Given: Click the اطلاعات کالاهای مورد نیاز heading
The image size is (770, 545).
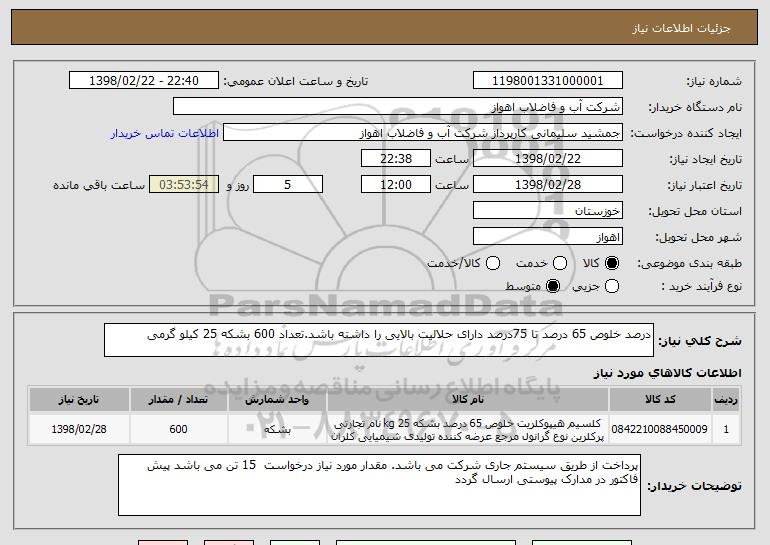Looking at the screenshot, I should [667, 373].
